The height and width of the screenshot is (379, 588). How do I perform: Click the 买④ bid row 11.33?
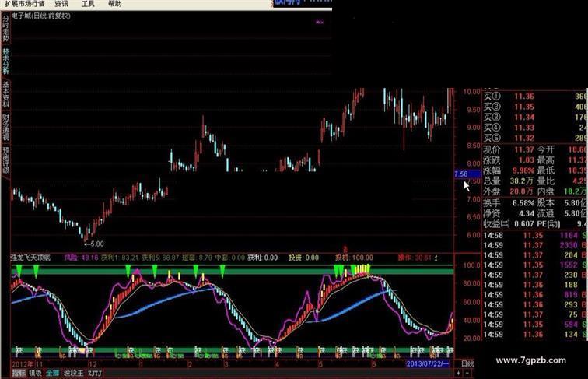pos(535,128)
